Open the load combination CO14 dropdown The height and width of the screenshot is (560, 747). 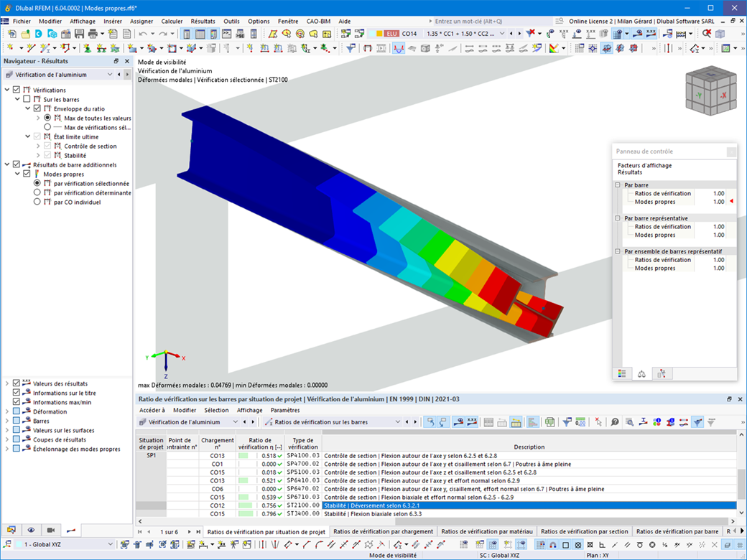click(501, 34)
